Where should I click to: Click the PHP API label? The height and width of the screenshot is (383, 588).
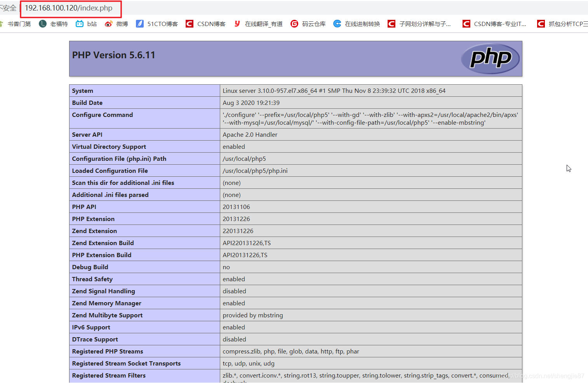click(84, 207)
